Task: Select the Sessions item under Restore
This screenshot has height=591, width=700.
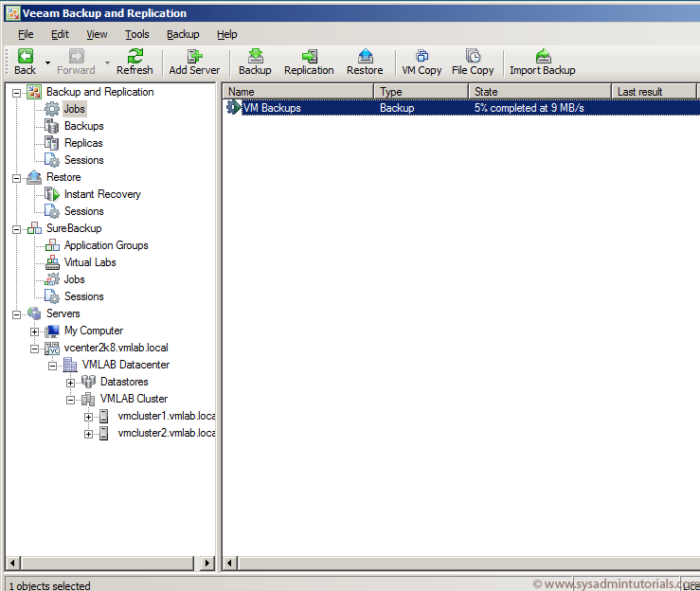Action: [84, 211]
